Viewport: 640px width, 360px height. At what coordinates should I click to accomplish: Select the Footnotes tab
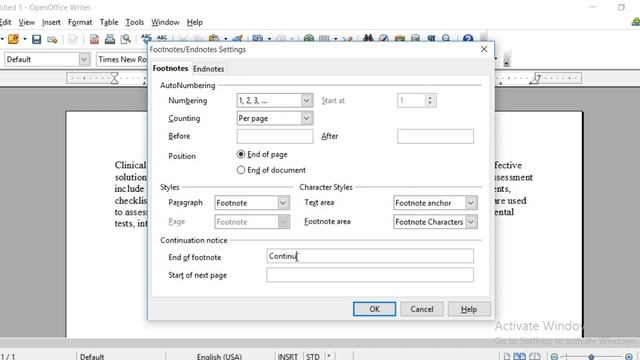pyautogui.click(x=170, y=68)
